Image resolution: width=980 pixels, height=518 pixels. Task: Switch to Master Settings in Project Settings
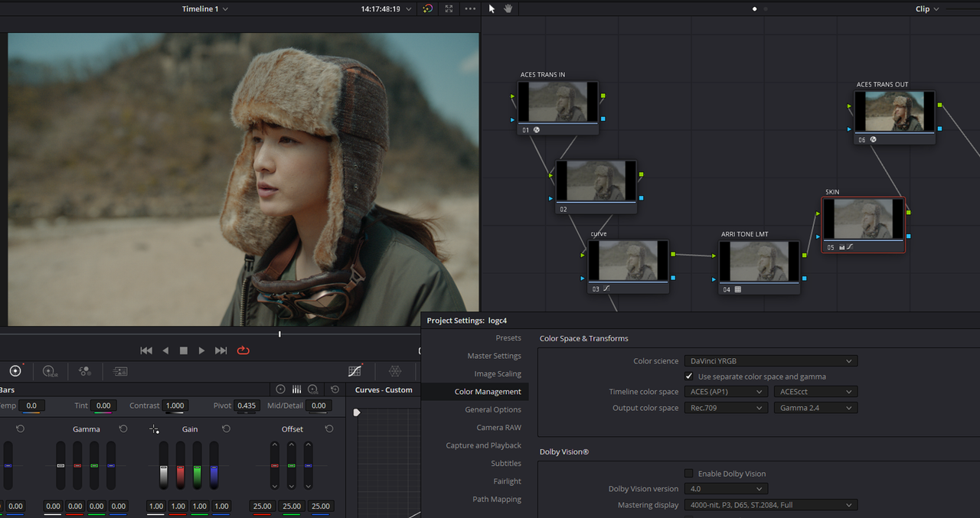point(494,356)
